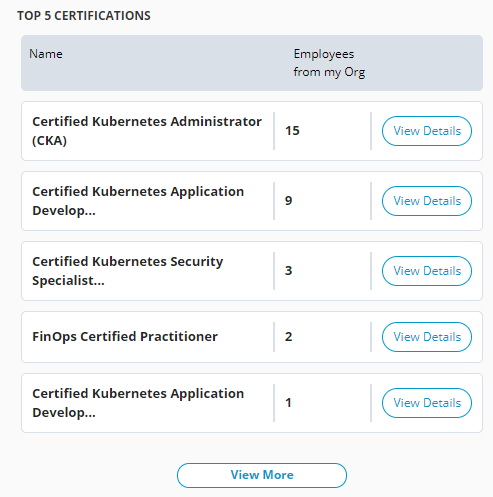Click the TOP 5 CERTIFICATIONS heading
The image size is (493, 497).
84,16
